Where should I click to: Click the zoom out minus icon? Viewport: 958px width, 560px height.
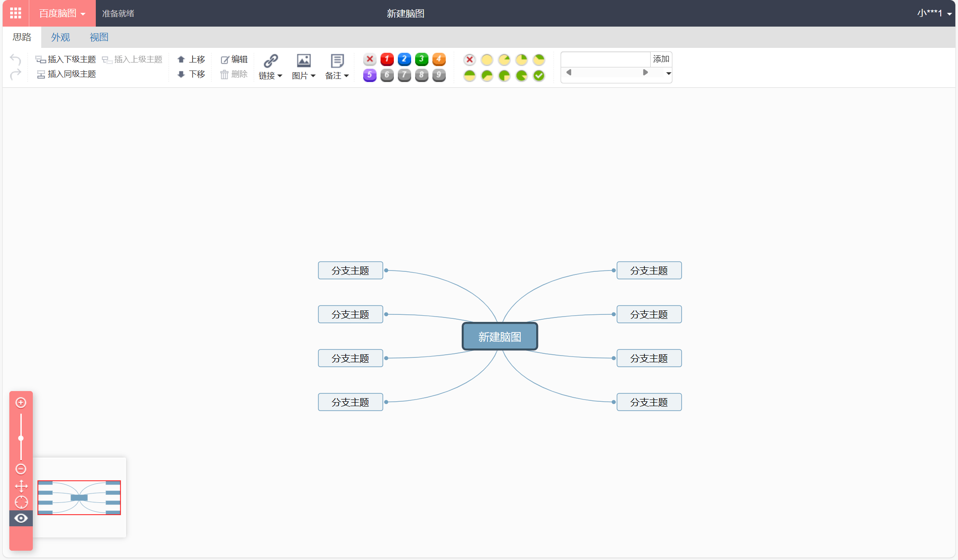(x=21, y=469)
